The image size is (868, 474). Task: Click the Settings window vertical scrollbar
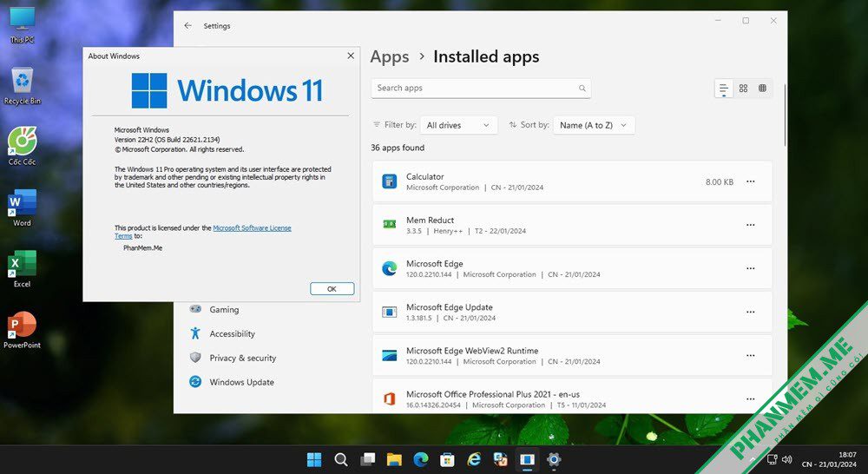point(785,116)
